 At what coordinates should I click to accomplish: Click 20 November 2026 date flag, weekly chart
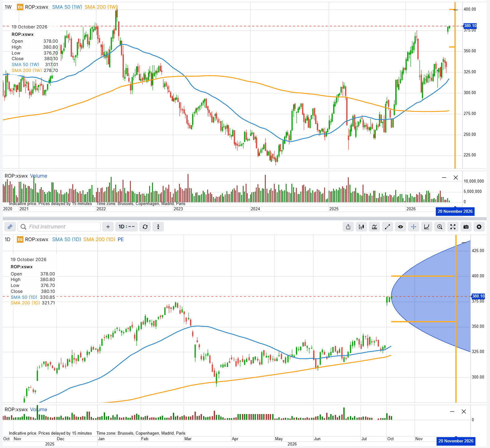click(455, 212)
